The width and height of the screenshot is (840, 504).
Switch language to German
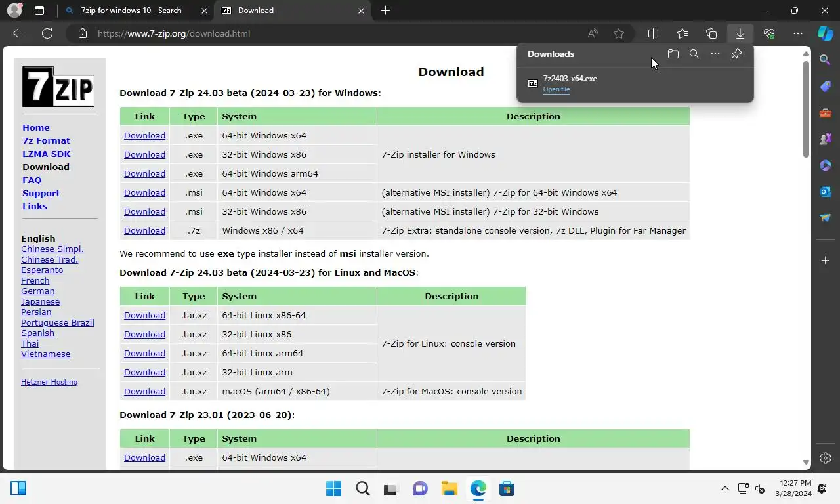[x=37, y=291]
